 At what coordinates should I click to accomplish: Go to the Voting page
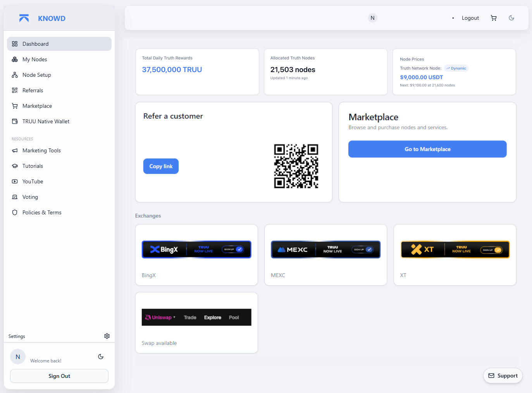(59, 197)
